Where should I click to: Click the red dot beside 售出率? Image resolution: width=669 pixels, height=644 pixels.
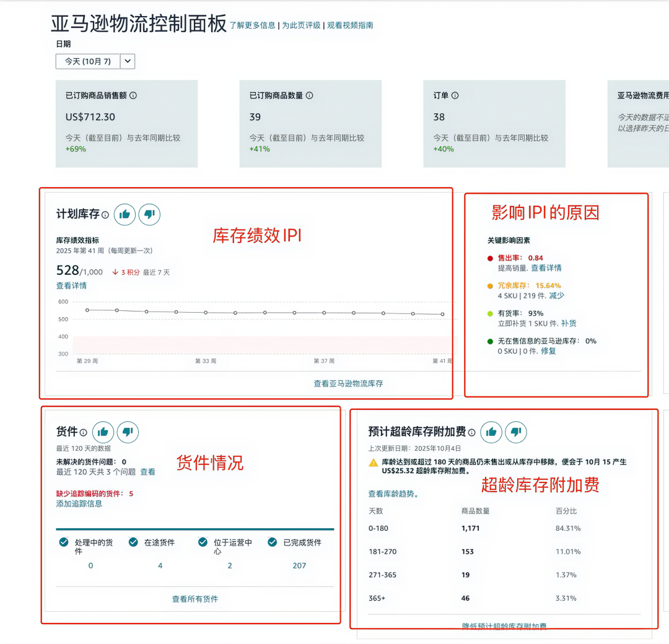tap(490, 258)
